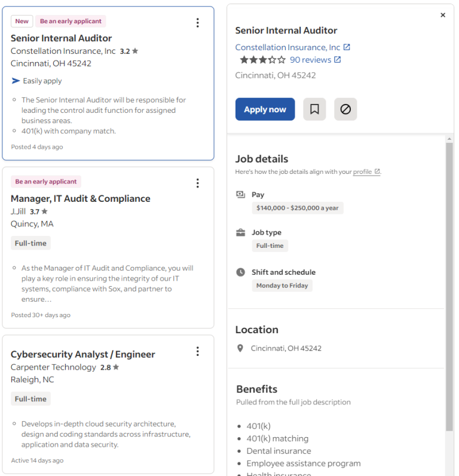Select the Manager, IT Audit & Compliance job title

click(81, 198)
